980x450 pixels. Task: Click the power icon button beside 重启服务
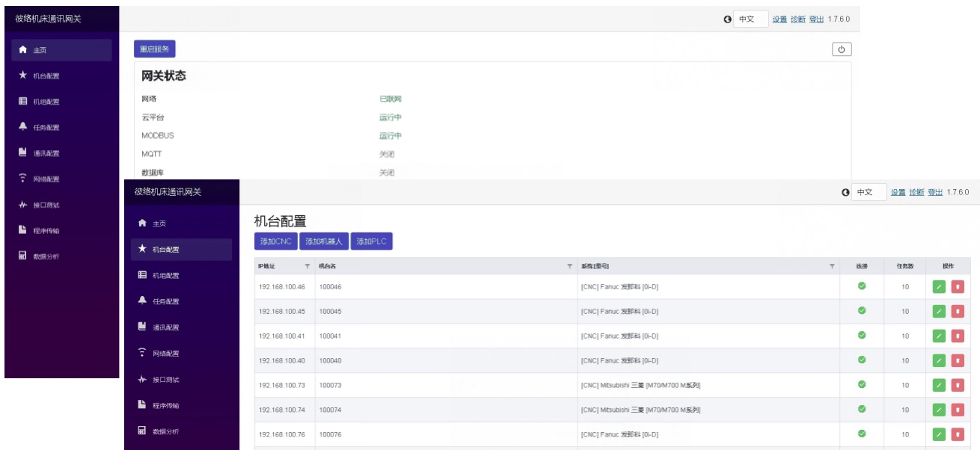[x=842, y=49]
